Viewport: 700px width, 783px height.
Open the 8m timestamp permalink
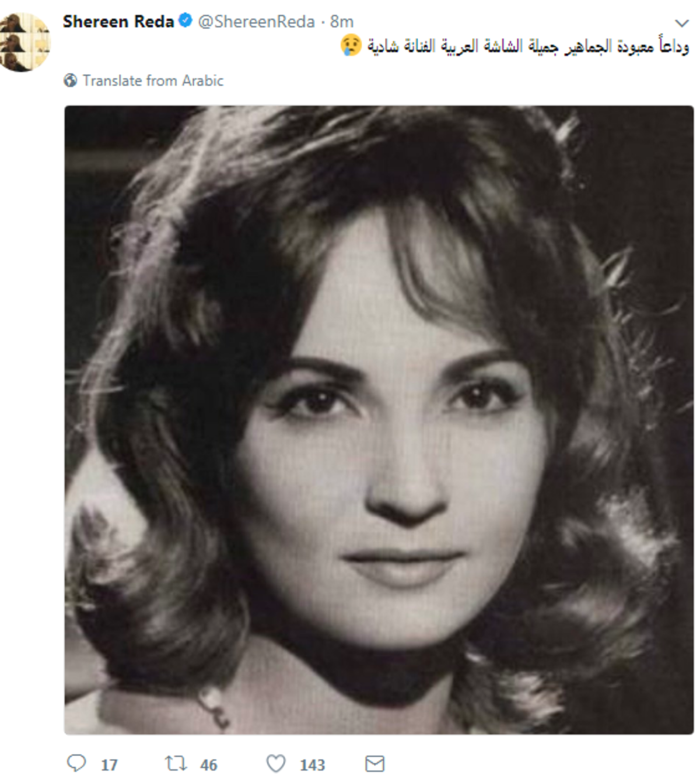342,22
